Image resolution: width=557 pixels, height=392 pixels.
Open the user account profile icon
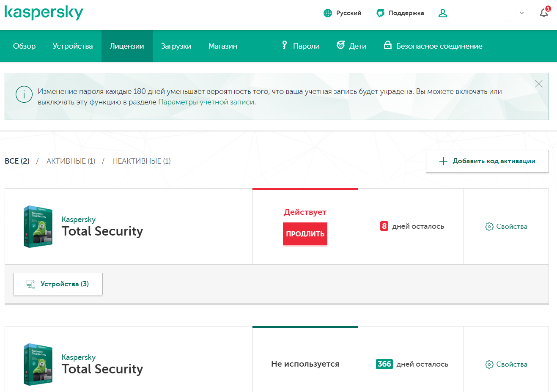click(443, 14)
